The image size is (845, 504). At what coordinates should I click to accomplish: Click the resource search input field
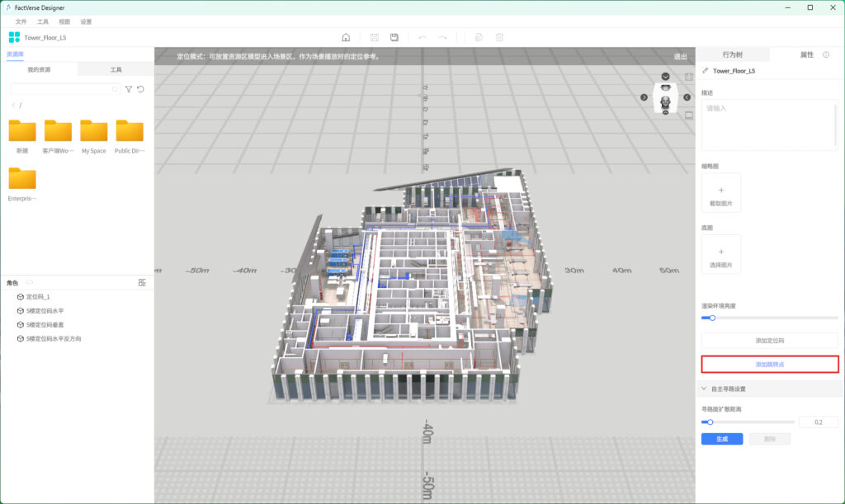click(65, 89)
